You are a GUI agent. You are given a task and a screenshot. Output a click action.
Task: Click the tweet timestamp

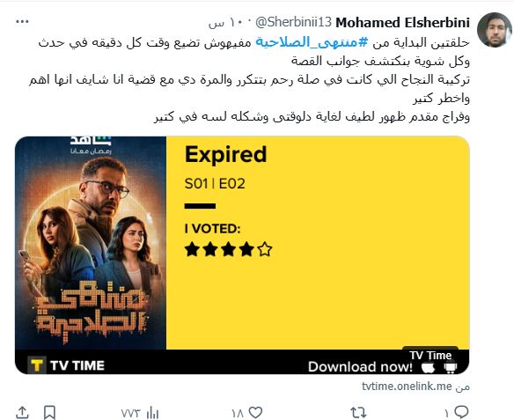(227, 23)
